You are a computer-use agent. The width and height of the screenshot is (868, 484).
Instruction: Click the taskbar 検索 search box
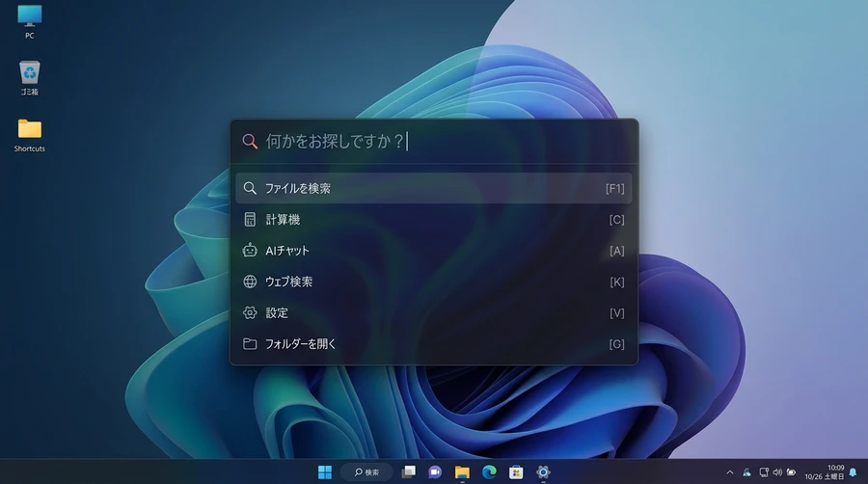[366, 471]
